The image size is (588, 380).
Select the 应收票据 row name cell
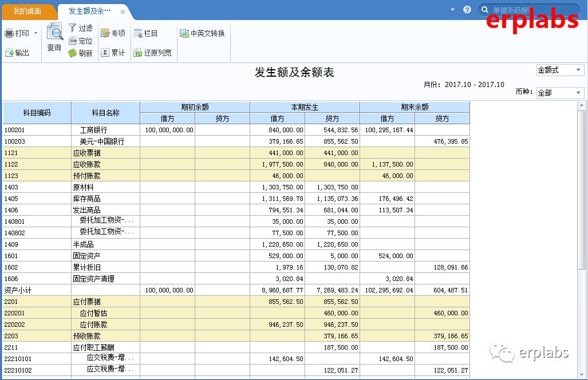pyautogui.click(x=106, y=153)
